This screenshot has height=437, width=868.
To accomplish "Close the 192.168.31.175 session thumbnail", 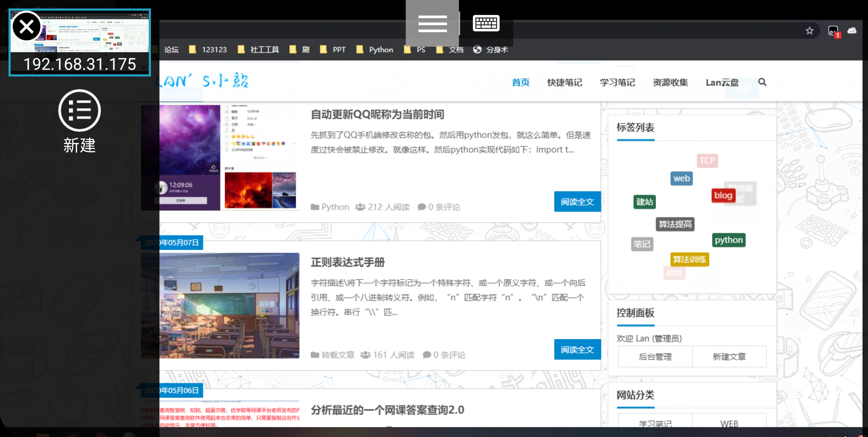I will pos(26,27).
